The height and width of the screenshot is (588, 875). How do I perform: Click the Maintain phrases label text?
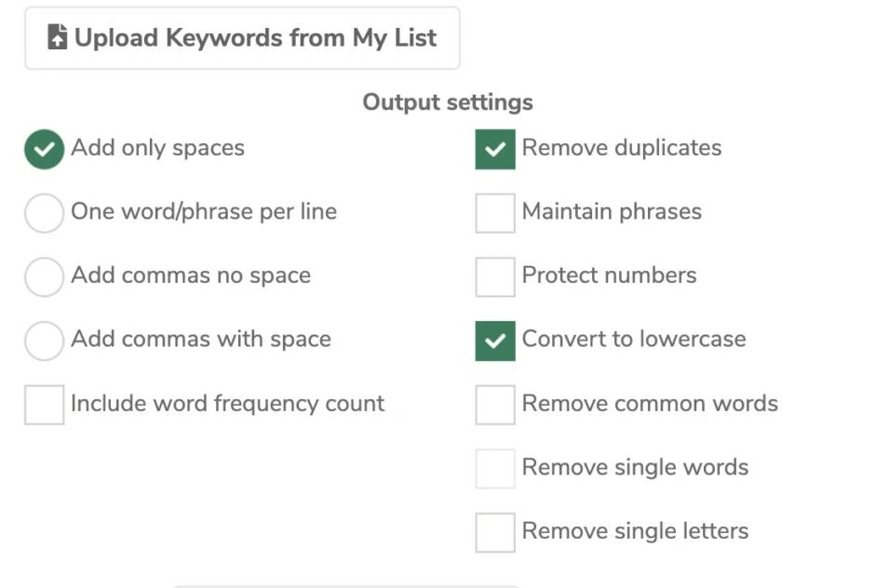click(x=611, y=212)
